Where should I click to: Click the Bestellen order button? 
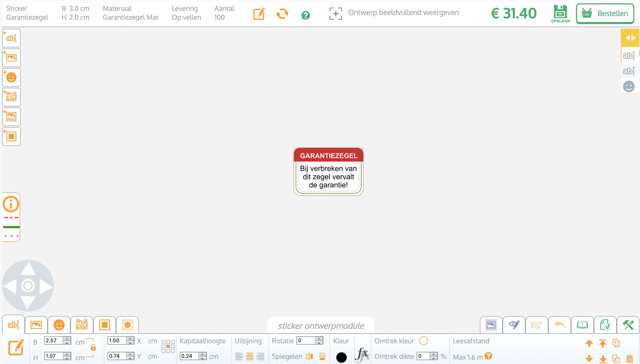tap(605, 13)
